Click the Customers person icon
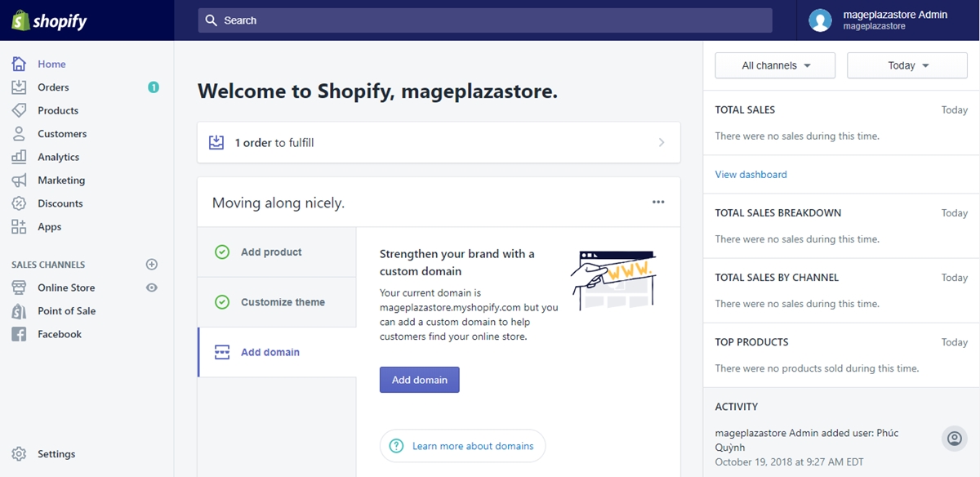The height and width of the screenshot is (477, 980). tap(19, 134)
